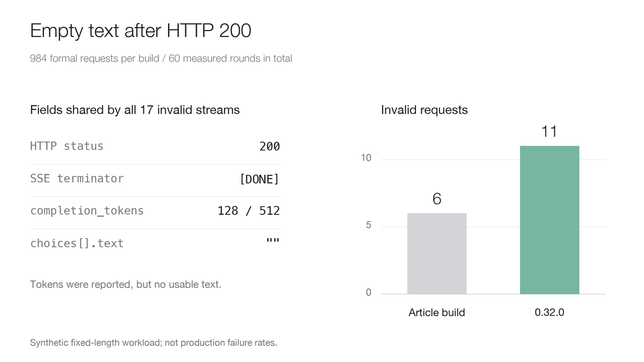
Task: Select the 'SSE terminator' row label
Action: pos(77,179)
